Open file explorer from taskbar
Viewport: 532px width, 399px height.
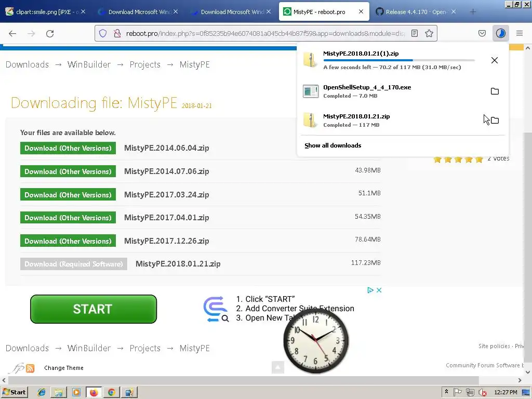59,392
